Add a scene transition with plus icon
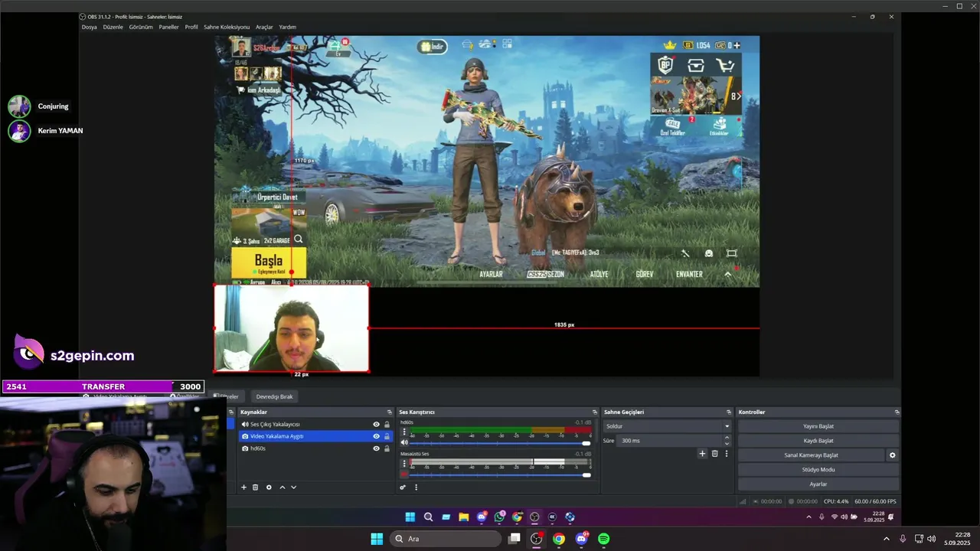 702,454
